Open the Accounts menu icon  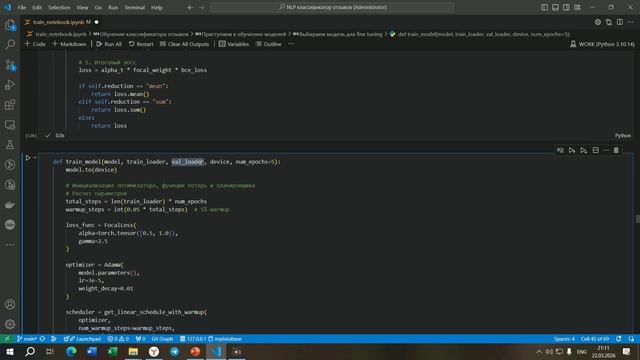(x=10, y=304)
